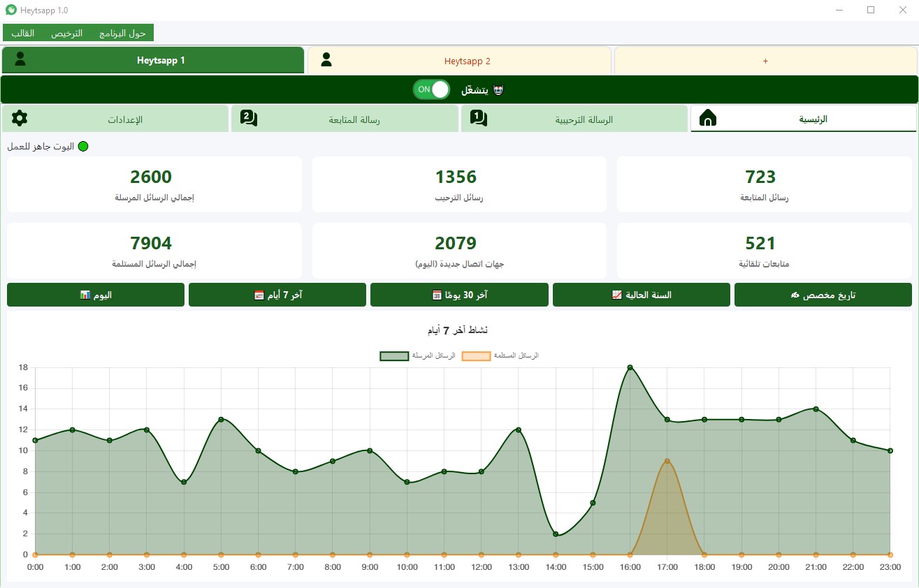Click the يتشغّل running label
The height and width of the screenshot is (588, 919).
click(x=475, y=90)
